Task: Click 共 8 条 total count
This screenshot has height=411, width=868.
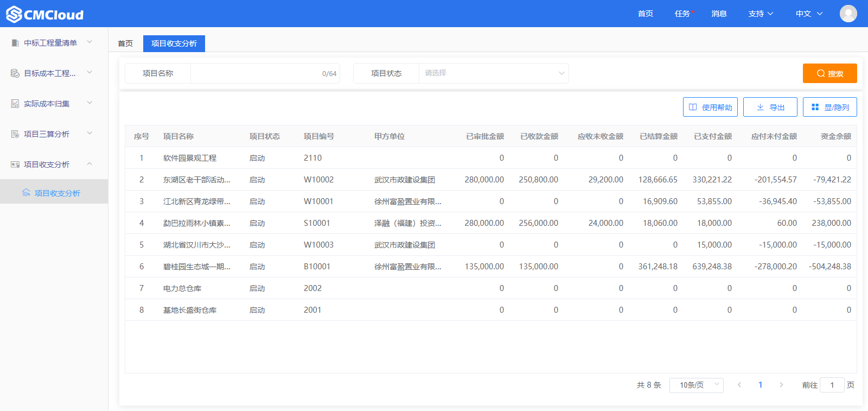Action: click(649, 385)
